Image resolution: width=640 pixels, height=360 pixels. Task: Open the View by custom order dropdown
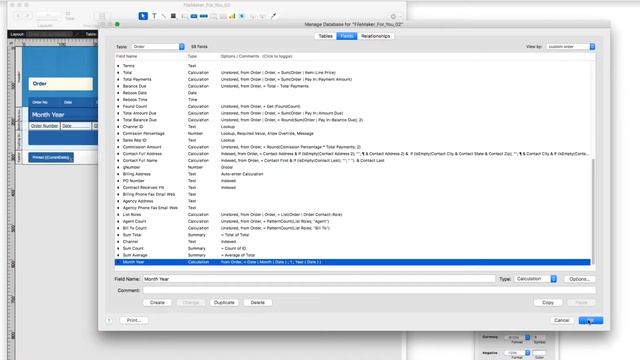tap(571, 47)
